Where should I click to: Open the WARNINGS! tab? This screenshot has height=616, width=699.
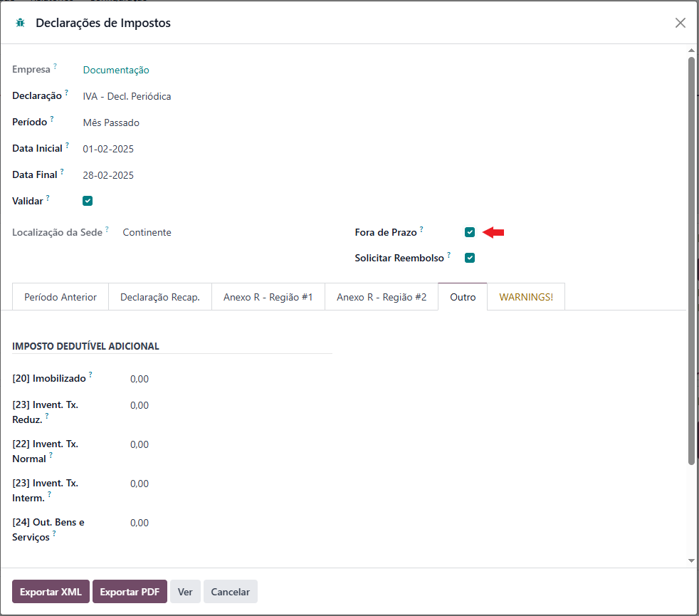pyautogui.click(x=526, y=297)
